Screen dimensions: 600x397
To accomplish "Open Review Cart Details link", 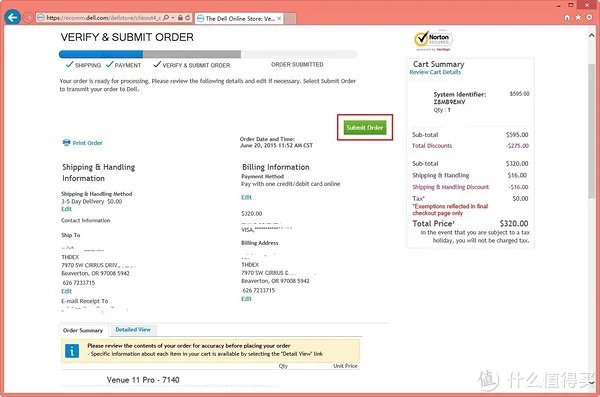I will pyautogui.click(x=435, y=72).
